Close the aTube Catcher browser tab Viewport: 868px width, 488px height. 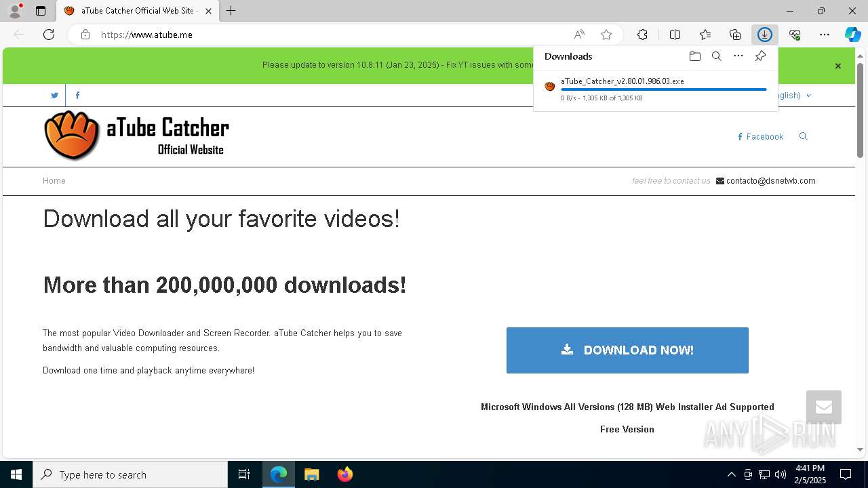pyautogui.click(x=208, y=11)
